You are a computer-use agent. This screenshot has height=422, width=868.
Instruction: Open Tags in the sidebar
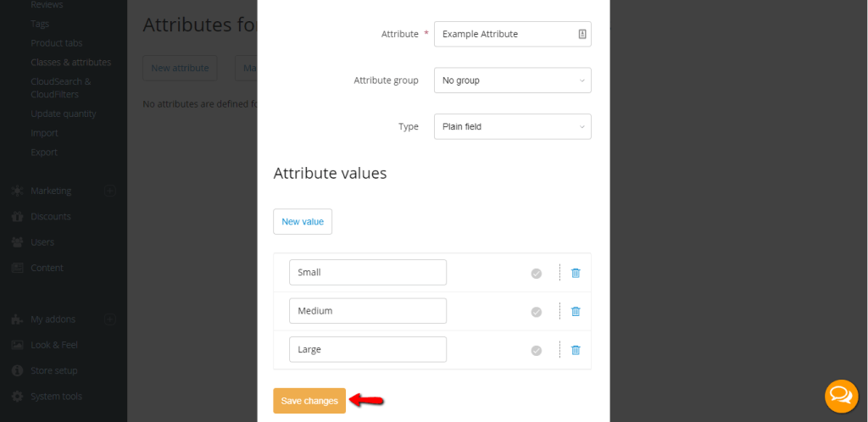[x=40, y=24]
